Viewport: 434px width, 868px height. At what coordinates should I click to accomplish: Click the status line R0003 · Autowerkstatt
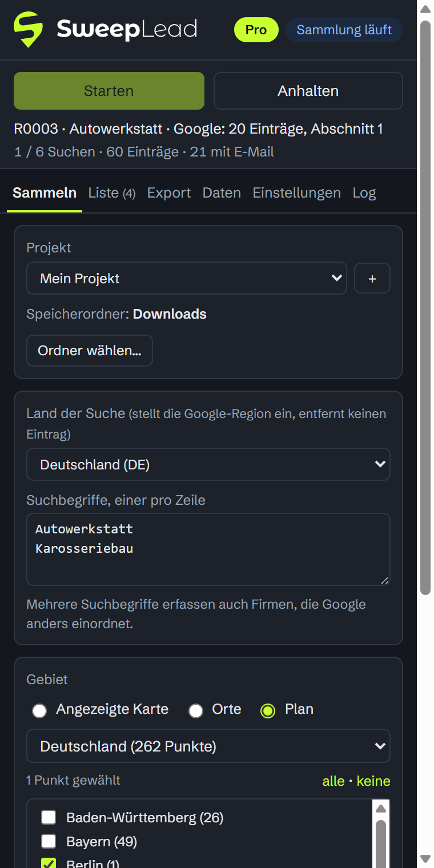click(198, 129)
